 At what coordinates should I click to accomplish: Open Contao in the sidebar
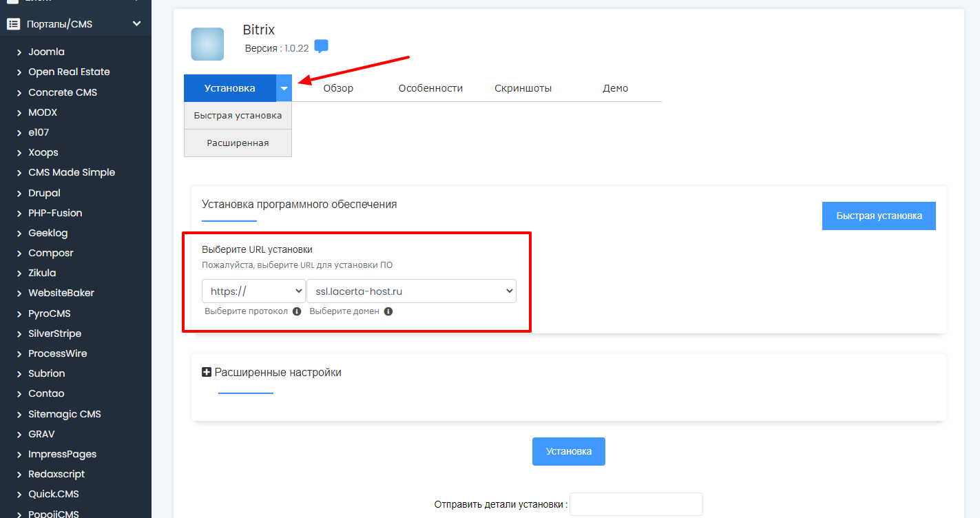(46, 393)
